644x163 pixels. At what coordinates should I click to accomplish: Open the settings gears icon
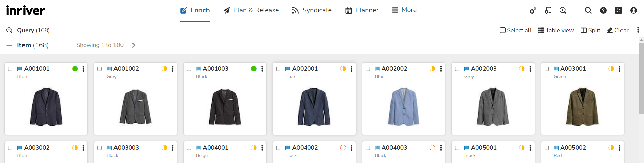coord(533,11)
